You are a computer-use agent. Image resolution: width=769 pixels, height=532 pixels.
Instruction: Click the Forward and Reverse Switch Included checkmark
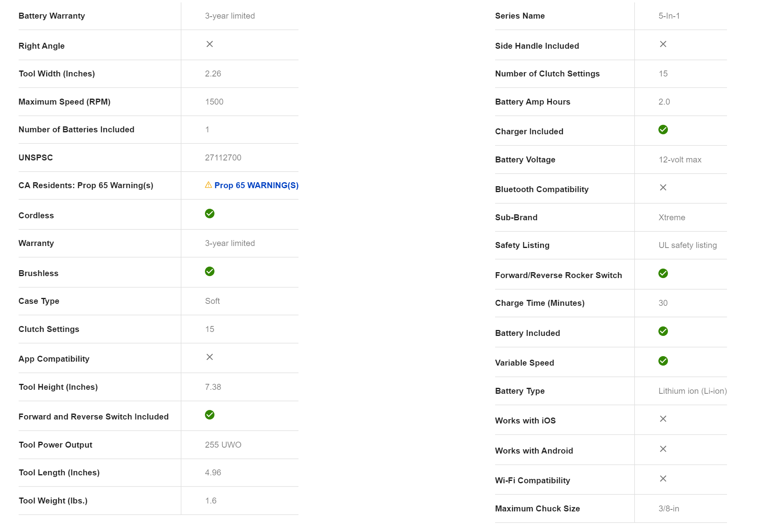[x=210, y=415]
